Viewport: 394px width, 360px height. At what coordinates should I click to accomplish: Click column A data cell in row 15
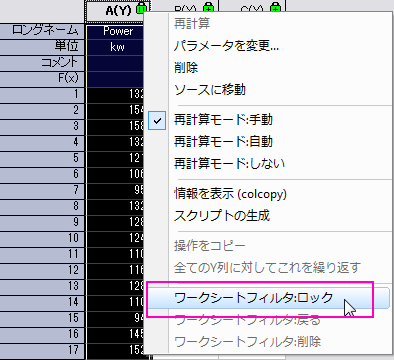(x=115, y=318)
